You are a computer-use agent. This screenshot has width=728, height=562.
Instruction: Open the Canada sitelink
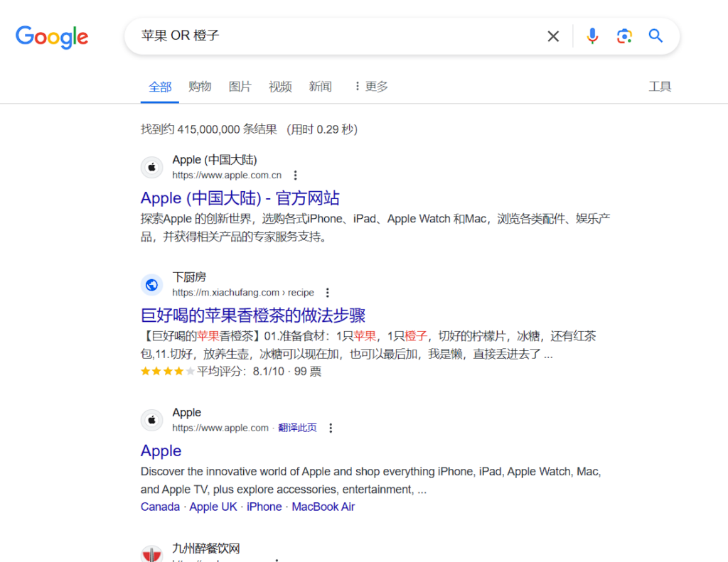click(x=160, y=507)
